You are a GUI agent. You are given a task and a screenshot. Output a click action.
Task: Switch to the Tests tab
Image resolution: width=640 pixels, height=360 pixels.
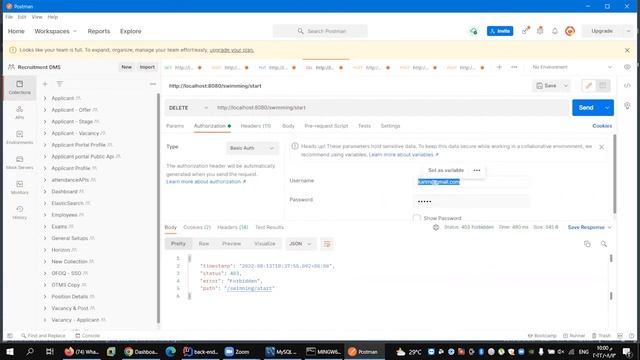[364, 126]
